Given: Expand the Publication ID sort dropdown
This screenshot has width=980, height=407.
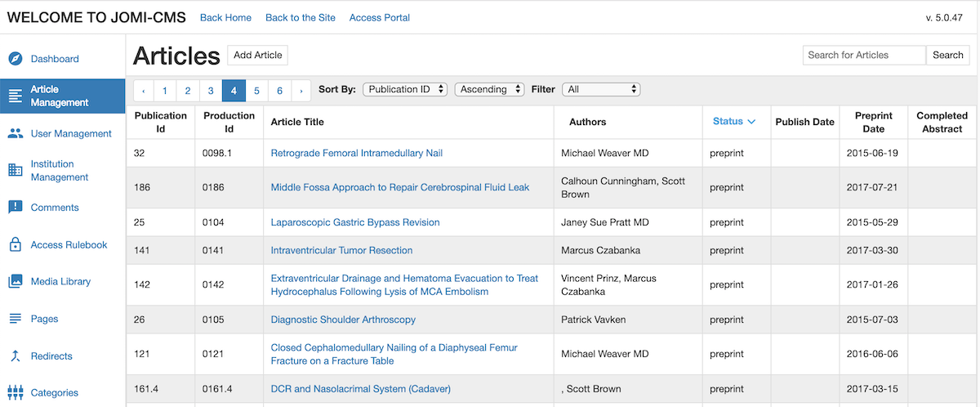Looking at the screenshot, I should point(405,89).
